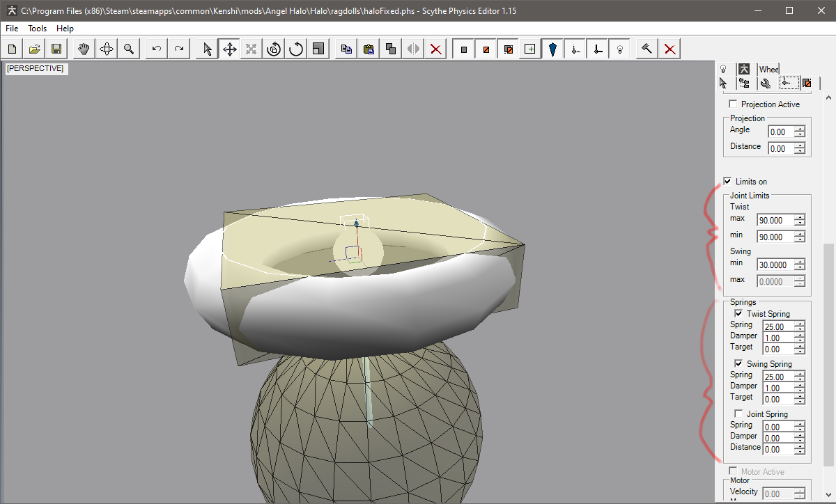The image size is (836, 504).
Task: Enable the Joint Spring checkbox
Action: click(738, 414)
